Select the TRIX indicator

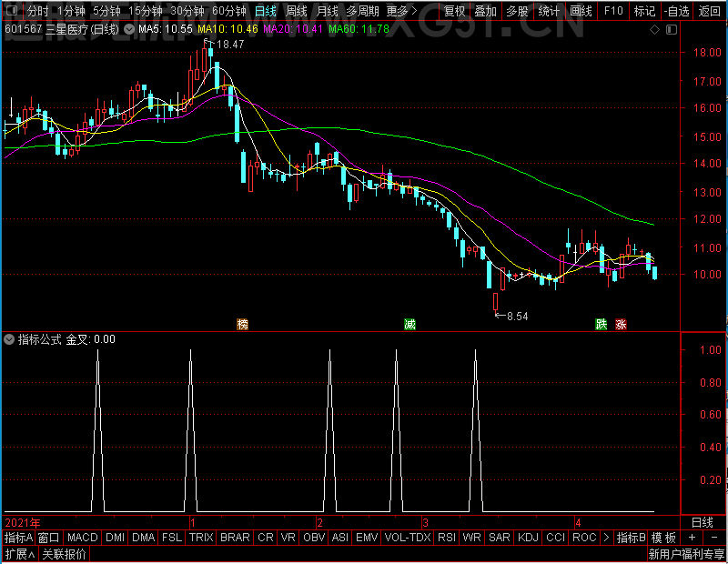201,538
